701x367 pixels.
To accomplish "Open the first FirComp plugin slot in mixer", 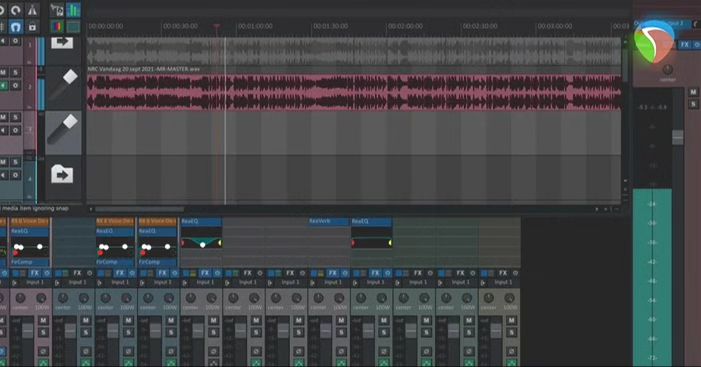I will 30,262.
